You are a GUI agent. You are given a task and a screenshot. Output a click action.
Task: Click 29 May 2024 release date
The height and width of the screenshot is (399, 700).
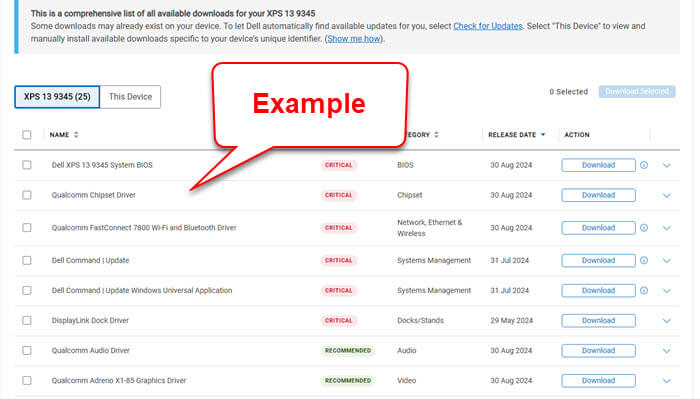(512, 320)
